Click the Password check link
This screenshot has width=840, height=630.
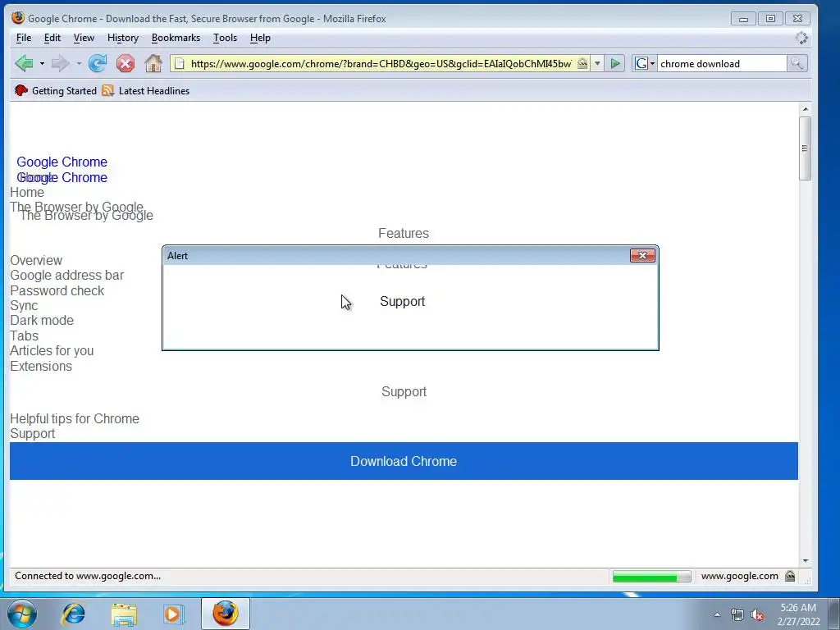tap(57, 291)
